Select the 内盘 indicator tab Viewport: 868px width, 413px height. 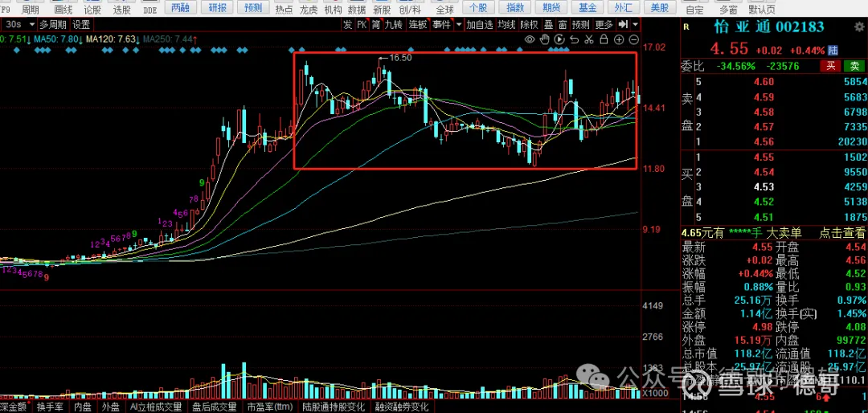82,407
